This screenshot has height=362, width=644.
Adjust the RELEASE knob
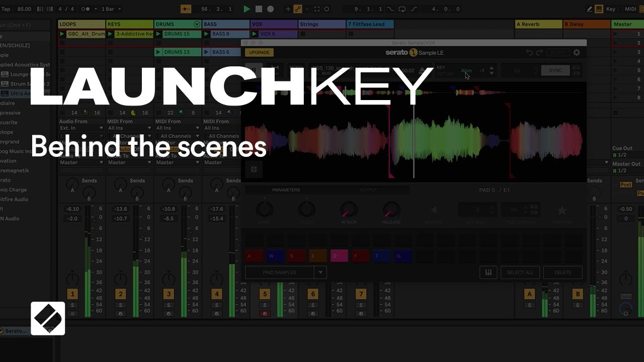coord(391,210)
